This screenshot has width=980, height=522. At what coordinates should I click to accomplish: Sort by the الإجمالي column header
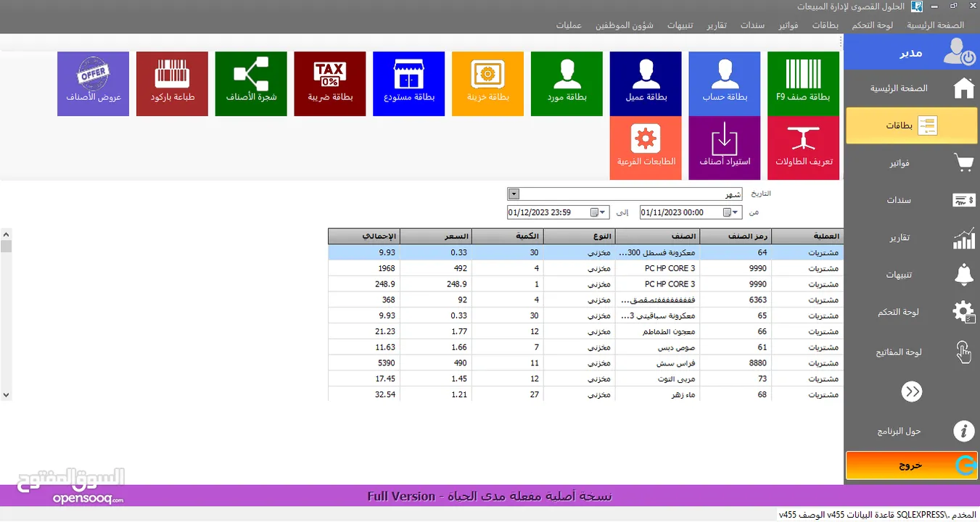tap(363, 236)
